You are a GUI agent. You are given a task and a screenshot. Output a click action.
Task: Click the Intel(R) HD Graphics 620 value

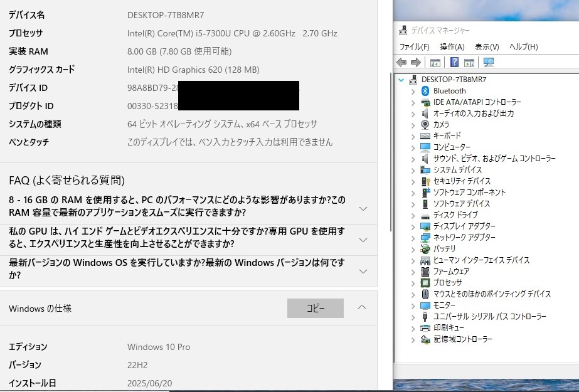point(193,70)
